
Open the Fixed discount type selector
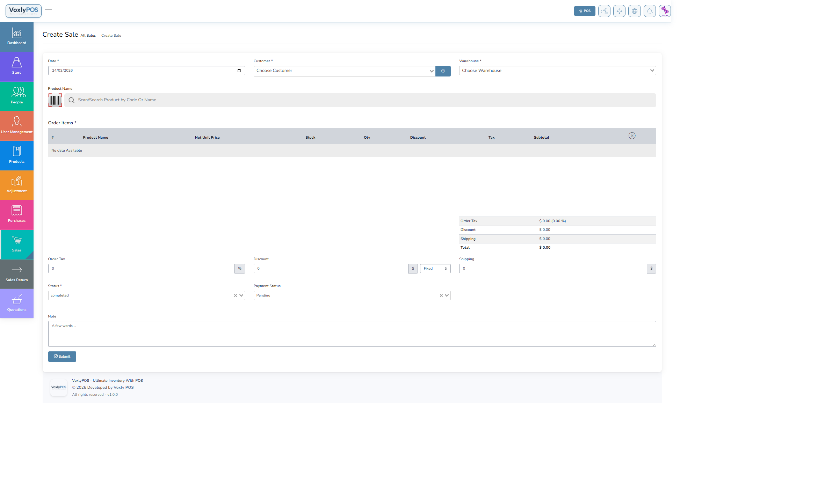435,268
